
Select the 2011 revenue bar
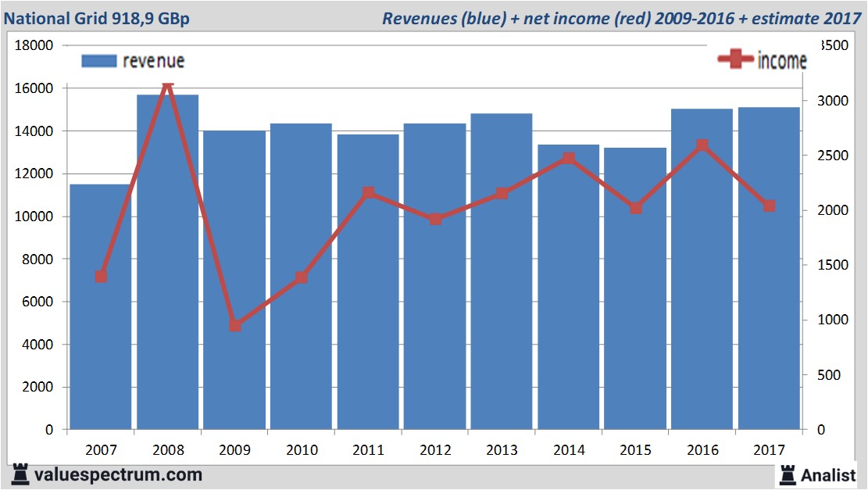368,282
